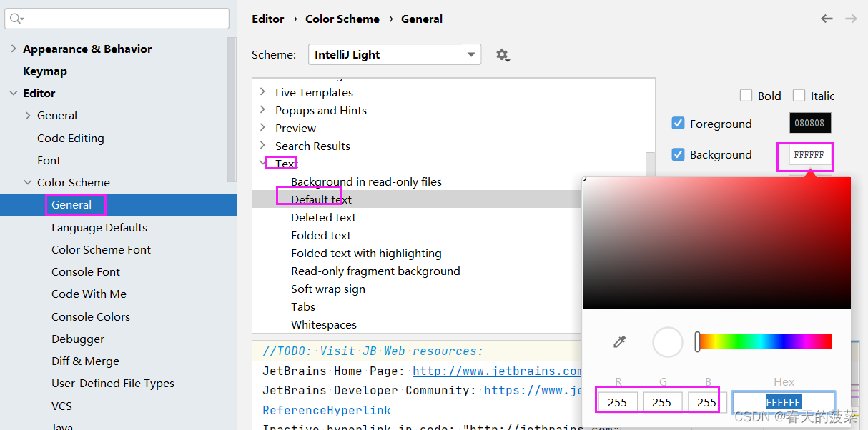868x430 pixels.
Task: Click the forward navigation arrow
Action: 851,19
